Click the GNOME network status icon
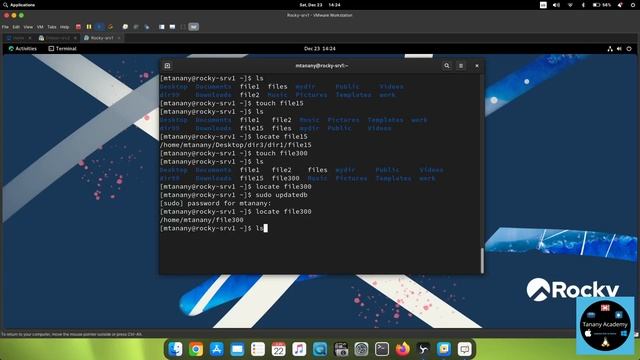640x360 pixels. pos(610,49)
